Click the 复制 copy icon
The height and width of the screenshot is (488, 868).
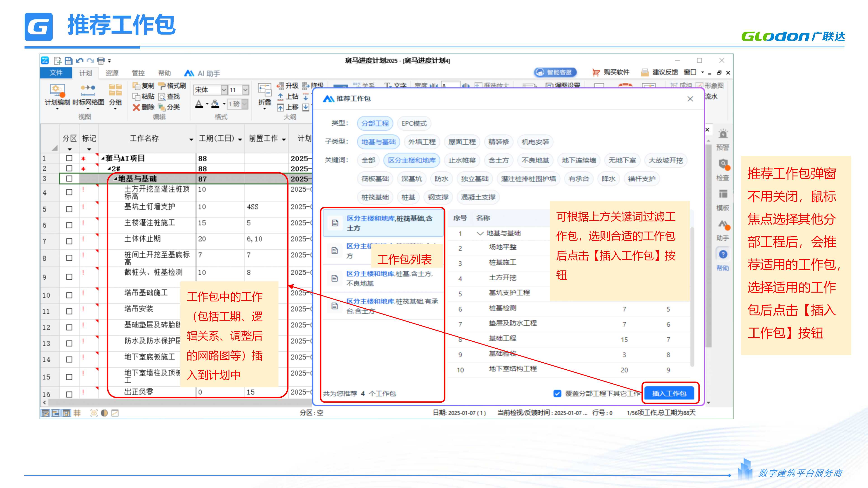click(x=136, y=86)
